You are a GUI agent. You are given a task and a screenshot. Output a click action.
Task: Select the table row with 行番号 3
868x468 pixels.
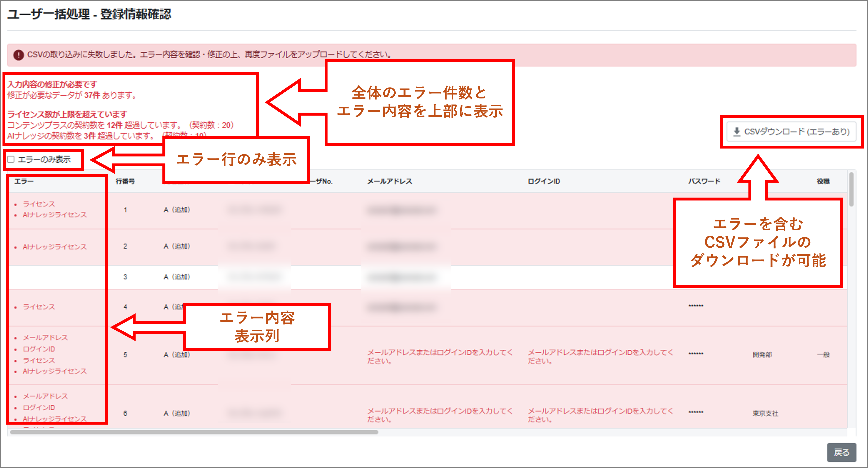(x=125, y=277)
